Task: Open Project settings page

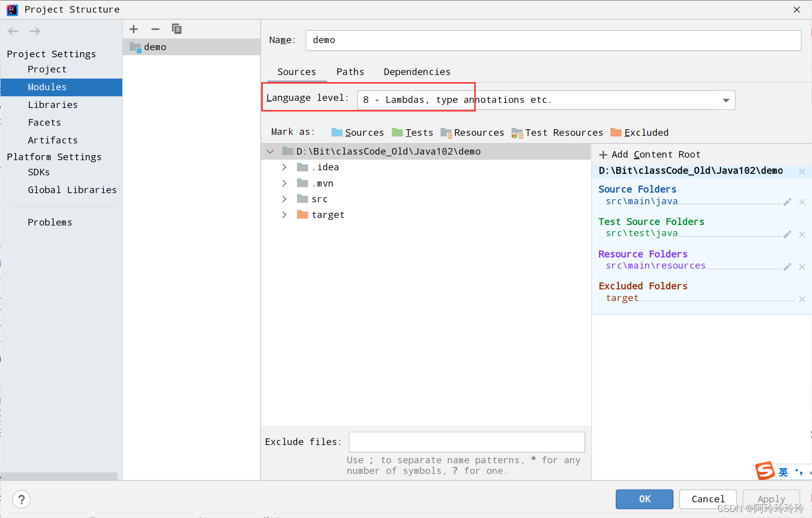Action: [47, 69]
